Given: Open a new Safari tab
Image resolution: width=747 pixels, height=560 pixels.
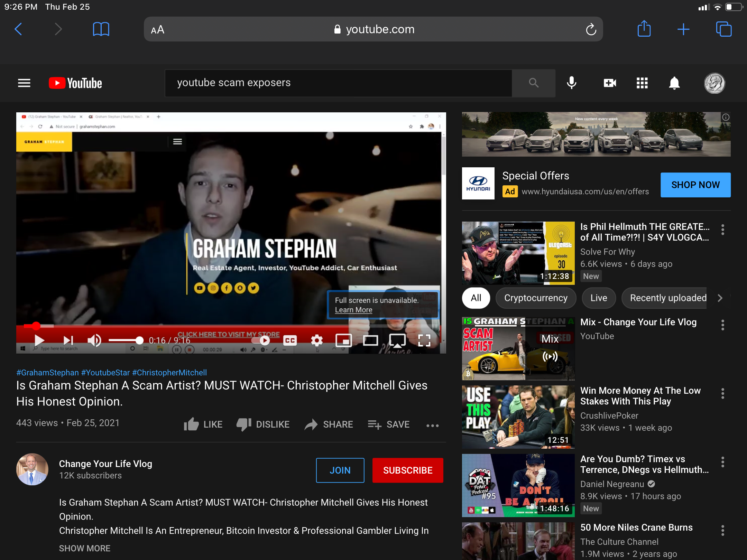Looking at the screenshot, I should tap(683, 29).
